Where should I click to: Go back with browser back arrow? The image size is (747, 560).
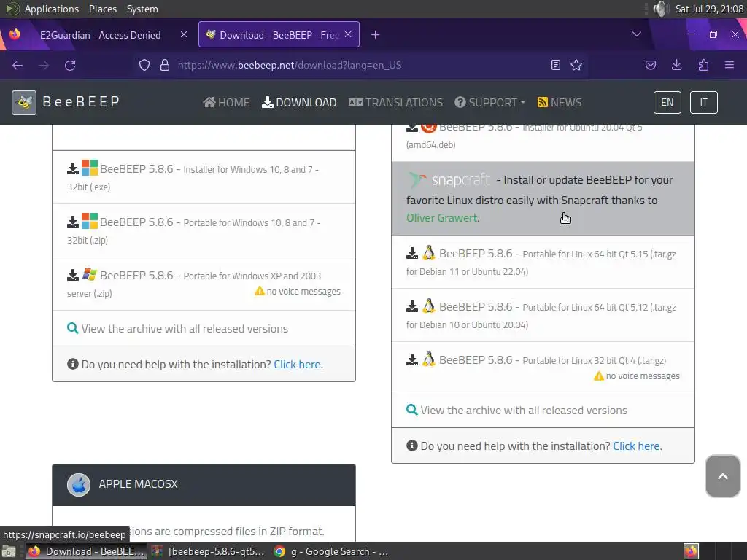pos(18,65)
